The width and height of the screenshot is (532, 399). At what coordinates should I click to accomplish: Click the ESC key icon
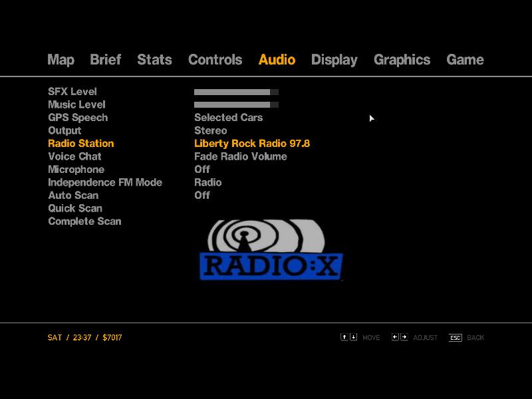(x=456, y=338)
